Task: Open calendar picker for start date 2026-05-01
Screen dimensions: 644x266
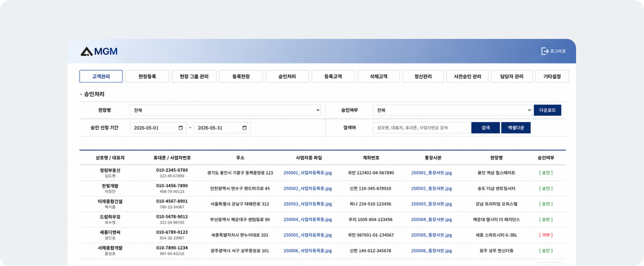Action: 181,128
